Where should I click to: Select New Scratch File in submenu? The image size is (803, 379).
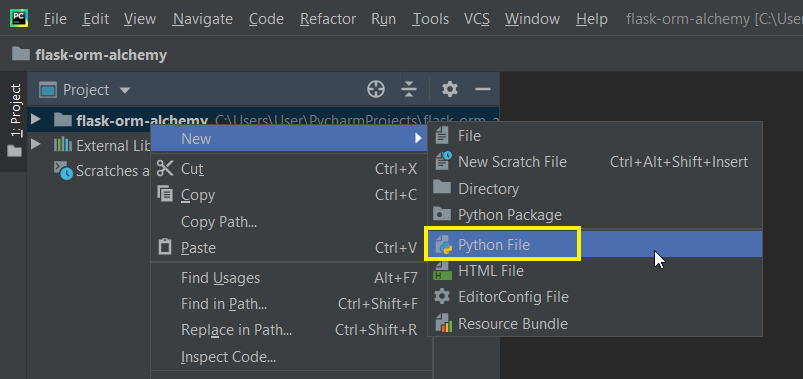tap(595, 162)
